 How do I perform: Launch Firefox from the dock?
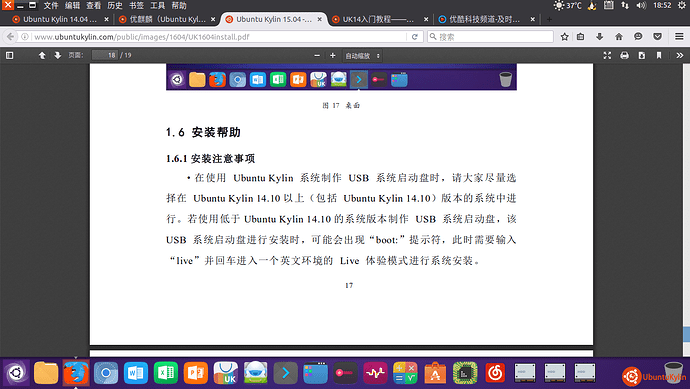[76, 373]
